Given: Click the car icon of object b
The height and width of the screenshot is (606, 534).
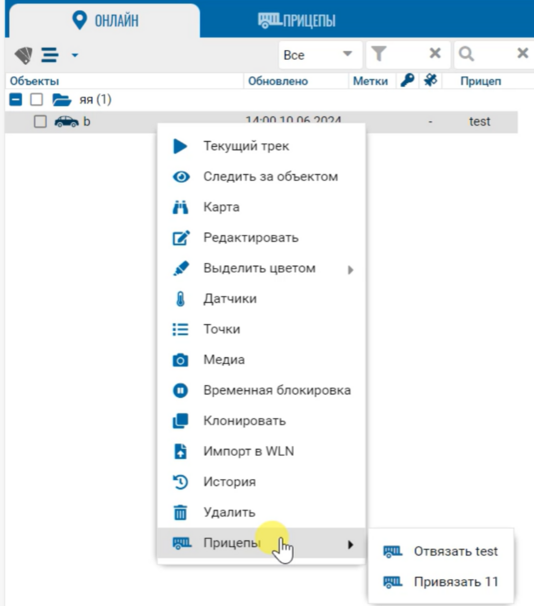Looking at the screenshot, I should pyautogui.click(x=66, y=122).
